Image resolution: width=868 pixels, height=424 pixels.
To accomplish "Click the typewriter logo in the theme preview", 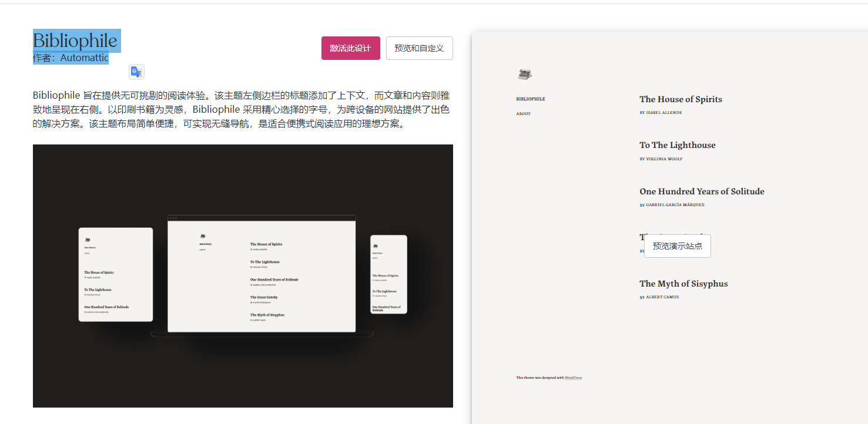I will click(524, 74).
